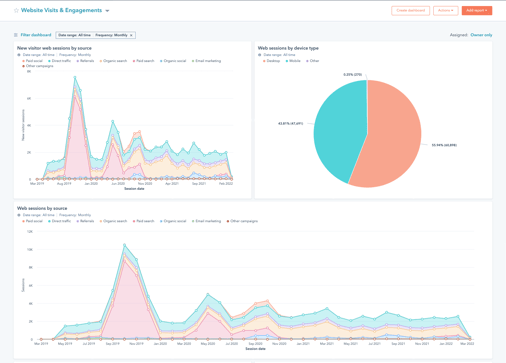This screenshot has width=506, height=363.
Task: Click the Sep 2019 axis label in Web sessions by source
Action: point(112,344)
